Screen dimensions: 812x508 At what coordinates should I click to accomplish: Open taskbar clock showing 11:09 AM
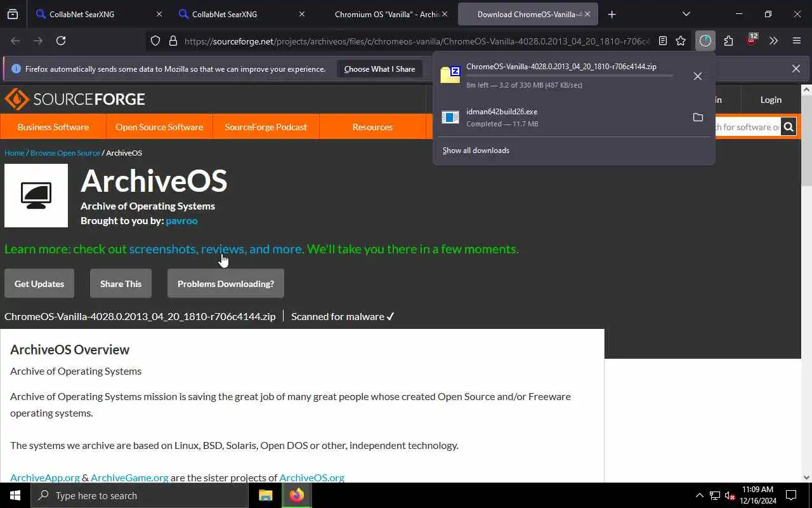coord(758,495)
